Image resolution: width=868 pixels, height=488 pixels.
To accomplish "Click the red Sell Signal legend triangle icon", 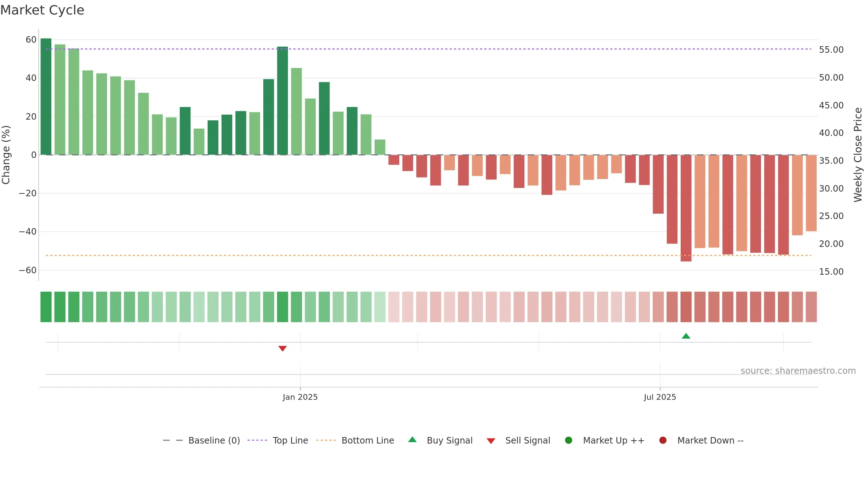I will pyautogui.click(x=491, y=441).
